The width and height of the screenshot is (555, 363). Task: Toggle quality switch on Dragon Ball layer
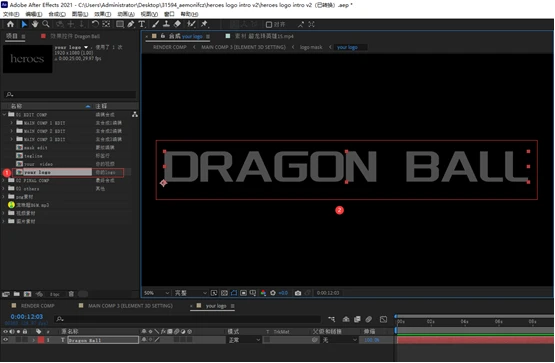(157, 340)
